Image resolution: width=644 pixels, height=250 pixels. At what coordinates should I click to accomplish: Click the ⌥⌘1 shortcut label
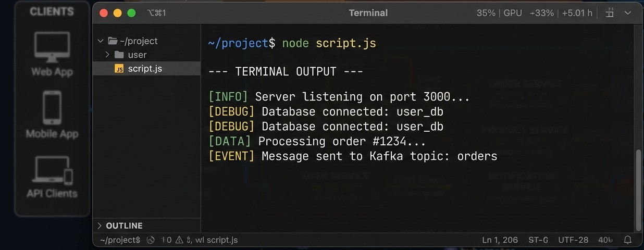(x=156, y=13)
